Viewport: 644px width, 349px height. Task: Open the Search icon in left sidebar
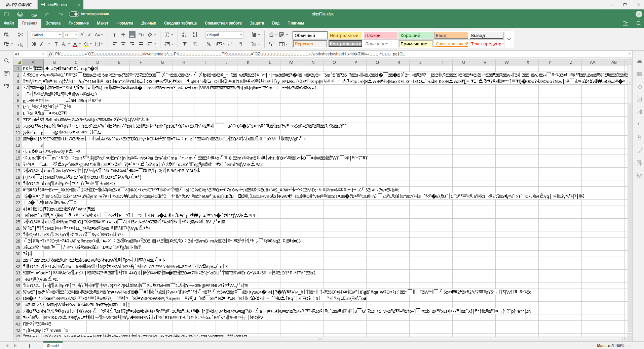click(7, 61)
